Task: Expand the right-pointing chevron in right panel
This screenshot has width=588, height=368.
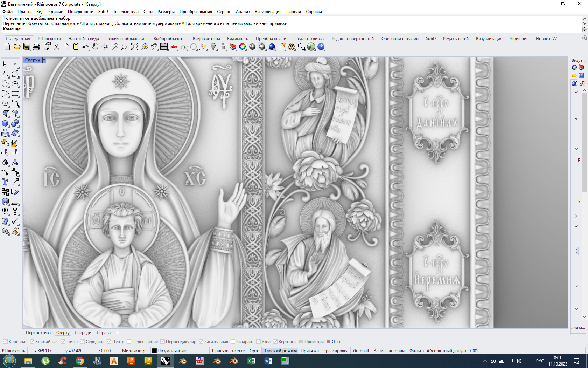Action: [576, 216]
